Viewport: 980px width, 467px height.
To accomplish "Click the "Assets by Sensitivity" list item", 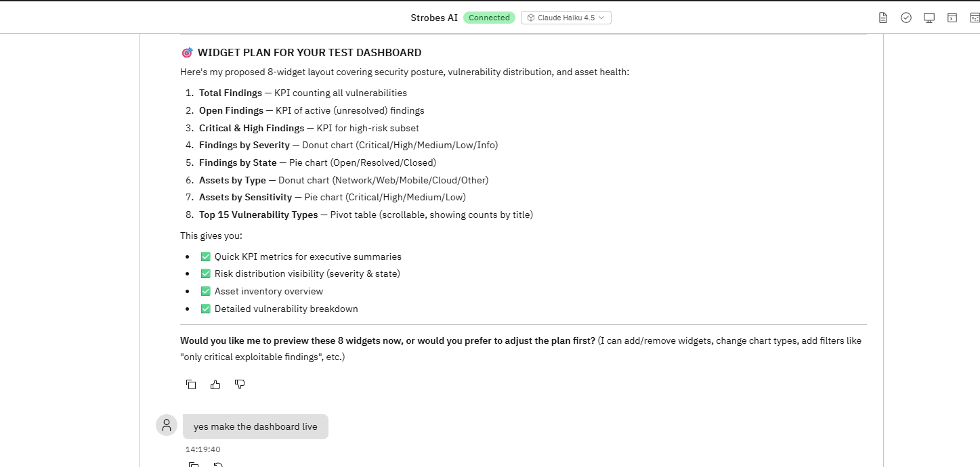I will (x=333, y=197).
